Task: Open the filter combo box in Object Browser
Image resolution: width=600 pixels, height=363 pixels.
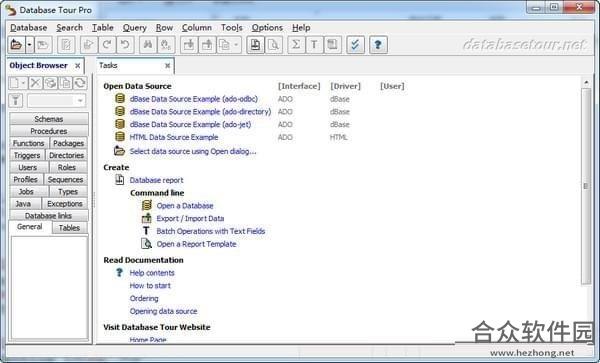Action: pos(56,101)
